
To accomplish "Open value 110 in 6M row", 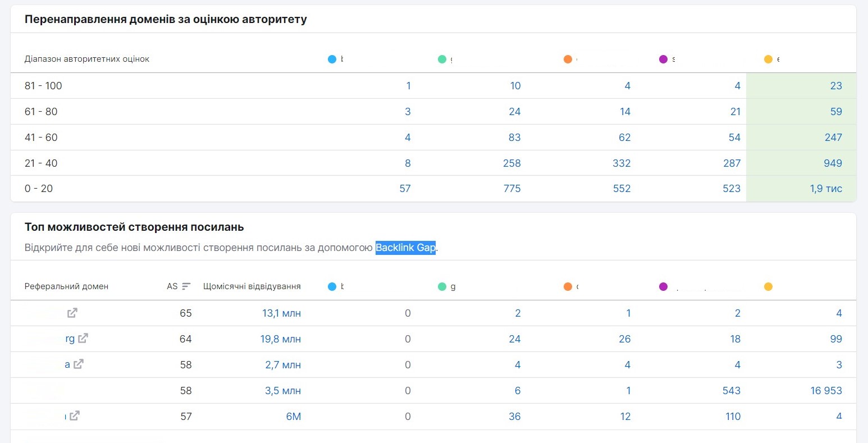I will 733,417.
